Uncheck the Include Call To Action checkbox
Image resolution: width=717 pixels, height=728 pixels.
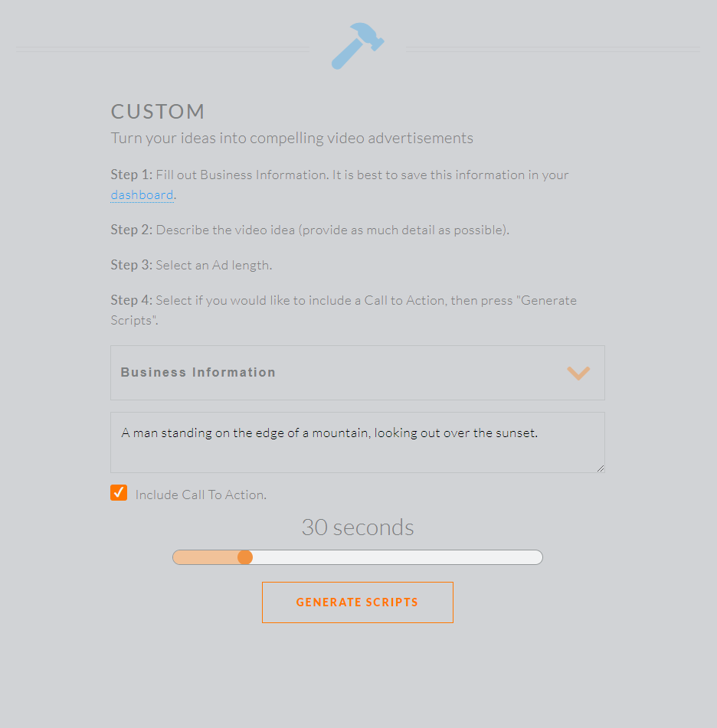(x=119, y=493)
